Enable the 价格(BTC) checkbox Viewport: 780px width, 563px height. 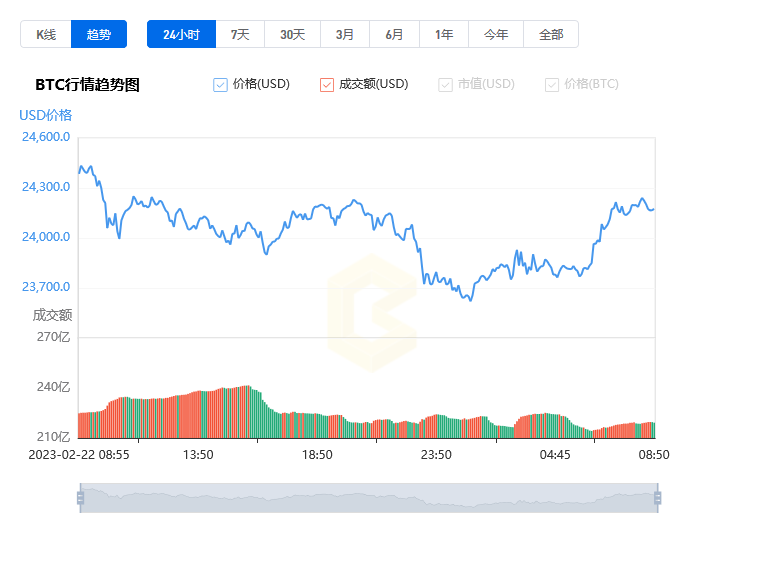pos(552,85)
